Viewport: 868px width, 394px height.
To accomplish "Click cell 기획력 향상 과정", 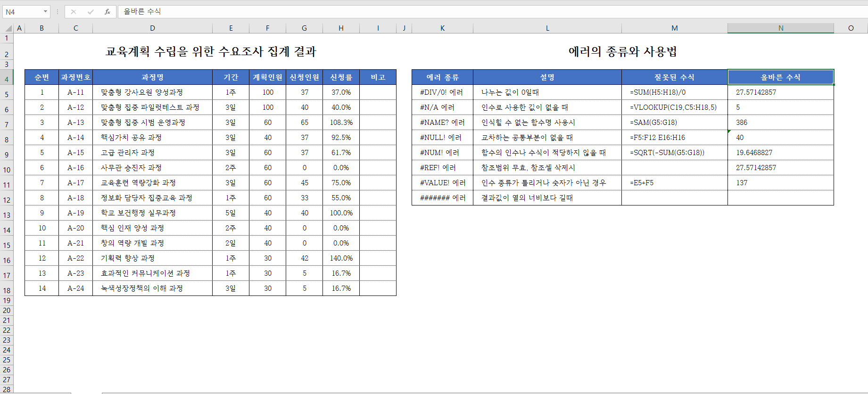I will (152, 258).
